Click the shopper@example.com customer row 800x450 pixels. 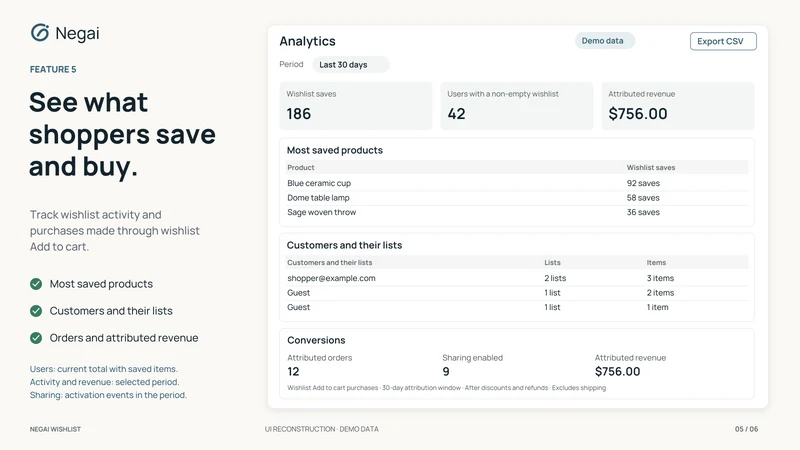pos(517,278)
